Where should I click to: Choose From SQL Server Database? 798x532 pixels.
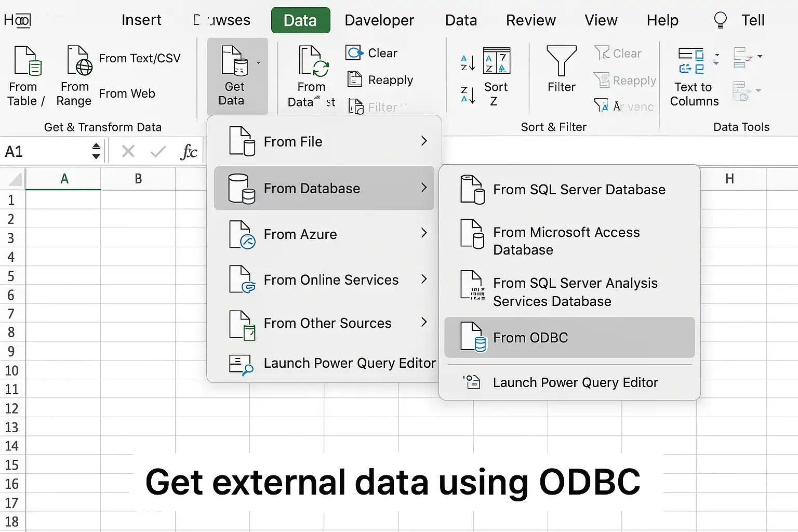click(569, 190)
